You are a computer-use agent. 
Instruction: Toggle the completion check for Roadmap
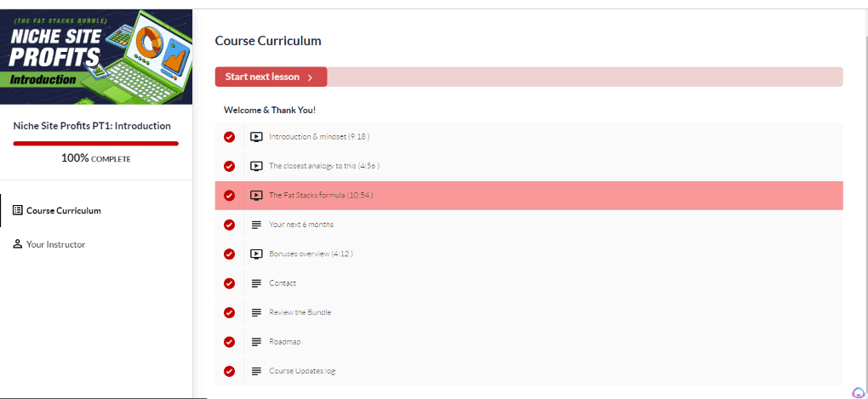[229, 342]
